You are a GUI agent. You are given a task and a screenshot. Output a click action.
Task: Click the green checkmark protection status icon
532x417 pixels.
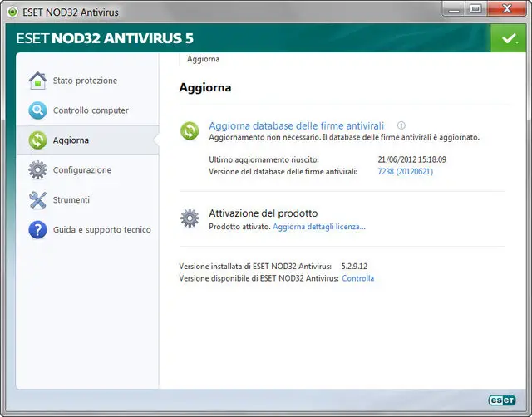click(508, 38)
